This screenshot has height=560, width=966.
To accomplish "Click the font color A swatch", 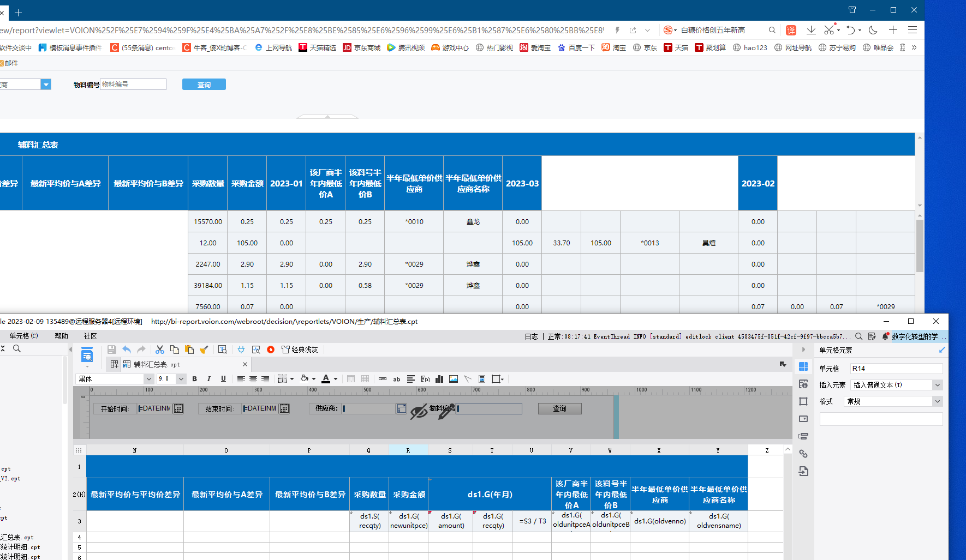I will click(x=326, y=379).
